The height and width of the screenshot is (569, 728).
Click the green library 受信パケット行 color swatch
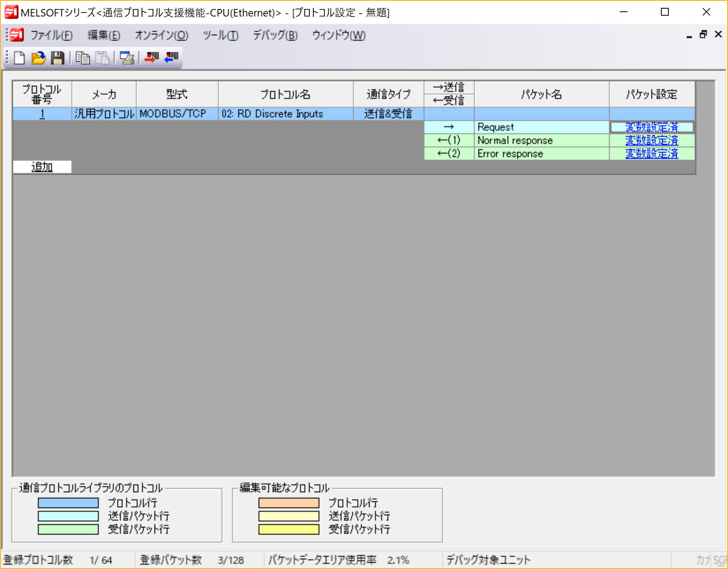click(68, 529)
